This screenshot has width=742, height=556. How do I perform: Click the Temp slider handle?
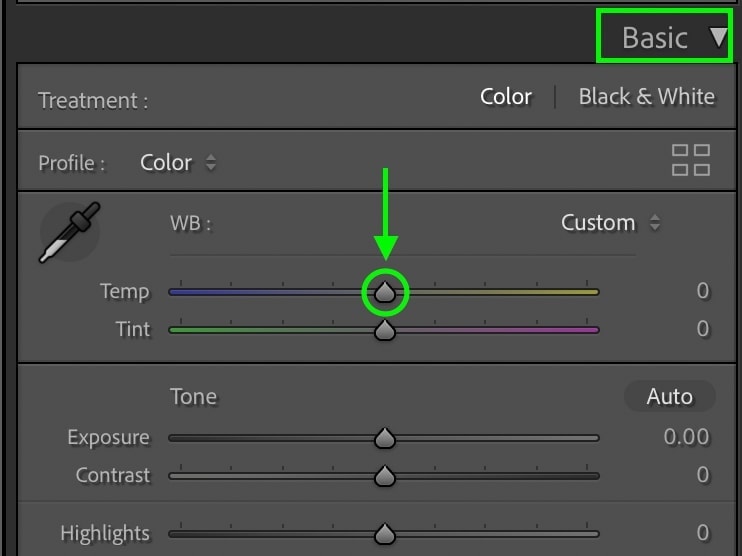click(x=385, y=292)
